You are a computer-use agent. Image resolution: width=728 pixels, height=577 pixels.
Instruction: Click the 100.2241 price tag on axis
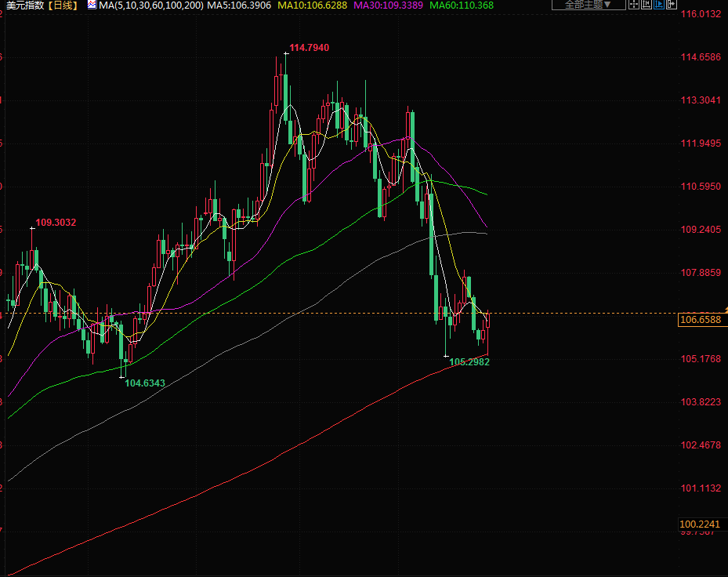point(700,524)
